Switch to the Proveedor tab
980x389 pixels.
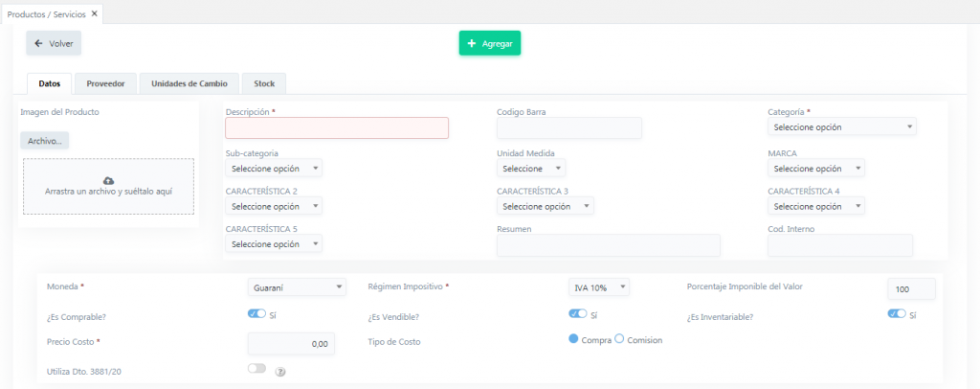(105, 83)
